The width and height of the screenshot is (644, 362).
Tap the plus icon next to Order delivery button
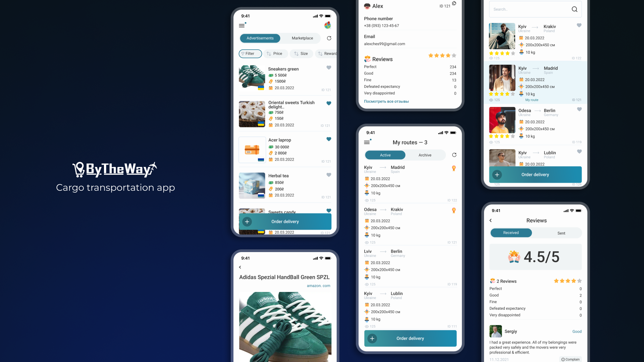point(247,221)
